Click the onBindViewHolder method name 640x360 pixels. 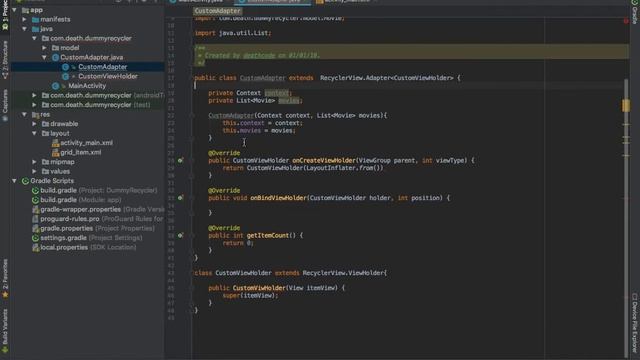tap(278, 198)
